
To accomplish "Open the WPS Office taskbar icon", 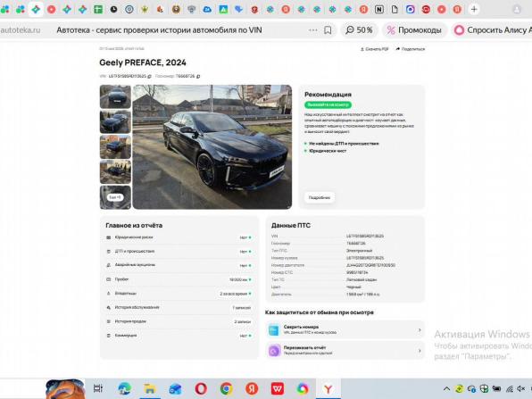I will tap(278, 388).
